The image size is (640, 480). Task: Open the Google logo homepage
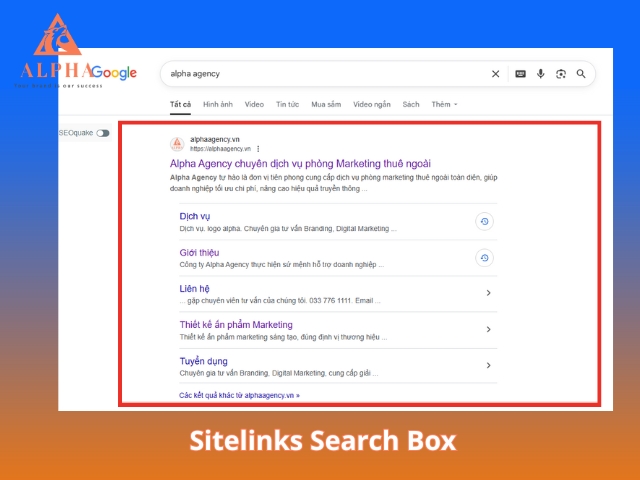point(114,73)
